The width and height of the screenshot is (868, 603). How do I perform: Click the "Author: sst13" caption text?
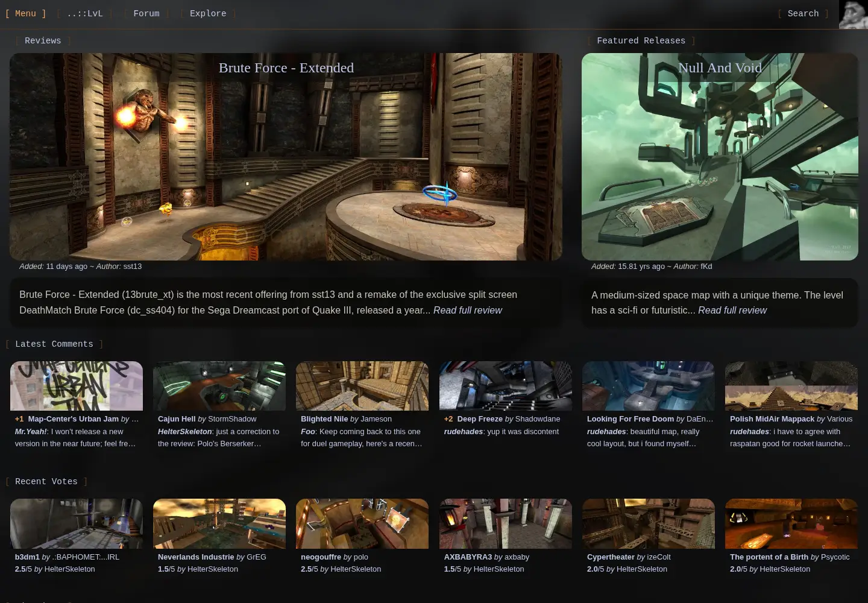(119, 267)
